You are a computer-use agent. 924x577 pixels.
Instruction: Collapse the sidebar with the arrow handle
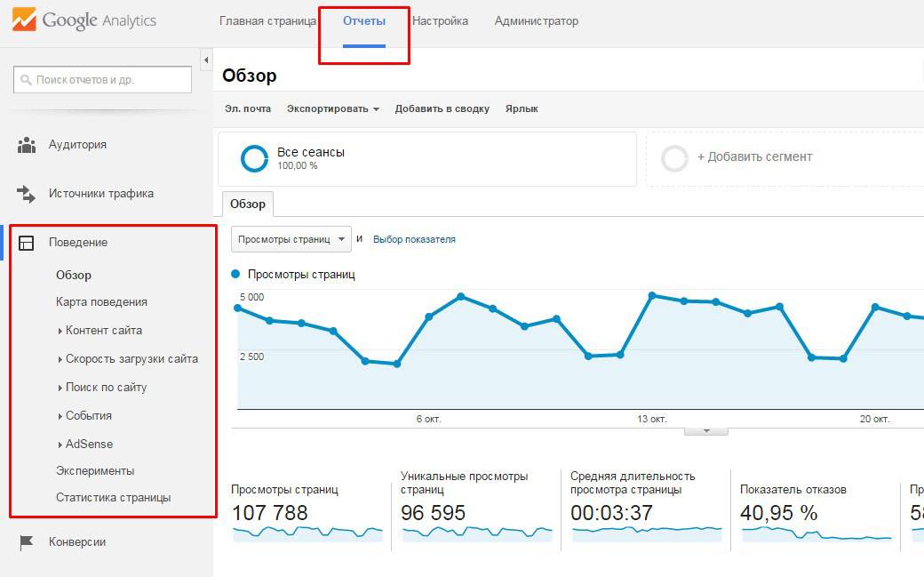[x=206, y=60]
